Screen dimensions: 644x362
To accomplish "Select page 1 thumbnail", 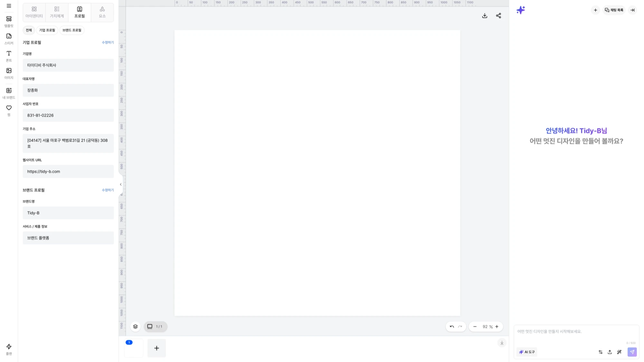I will click(134, 348).
